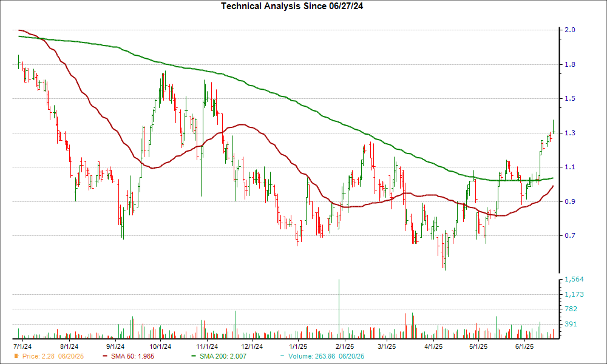Click the 2.0 price axis label
607x364 pixels.
click(570, 30)
